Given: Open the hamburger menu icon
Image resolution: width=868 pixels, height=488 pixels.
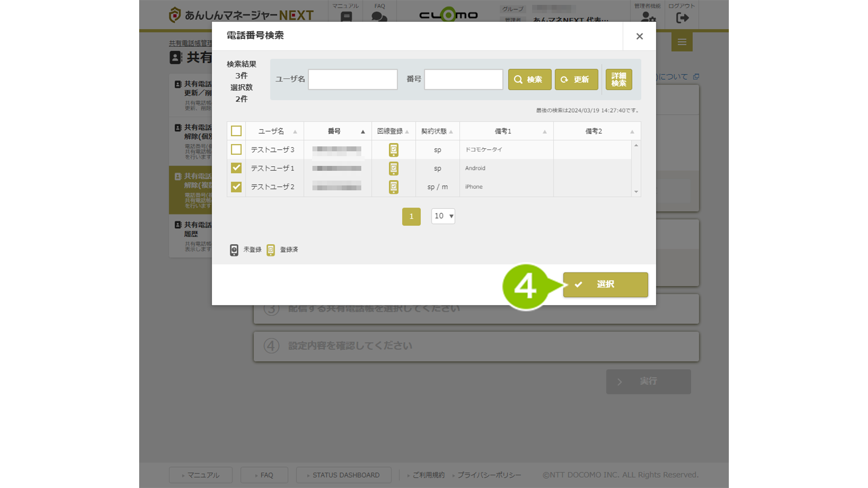Looking at the screenshot, I should click(x=682, y=42).
